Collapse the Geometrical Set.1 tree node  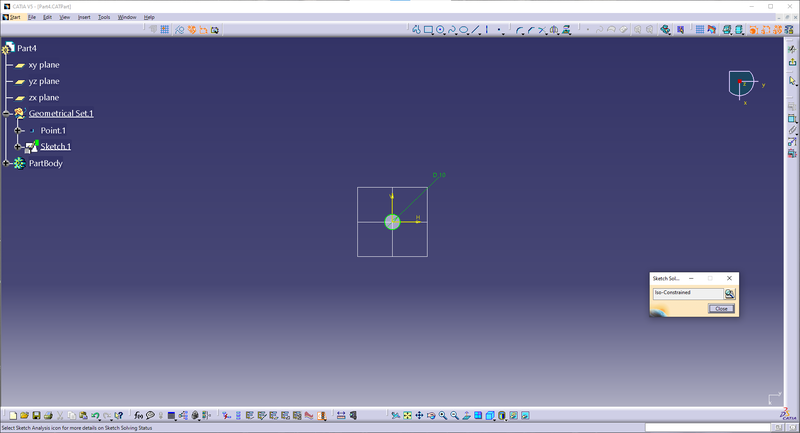tap(6, 114)
